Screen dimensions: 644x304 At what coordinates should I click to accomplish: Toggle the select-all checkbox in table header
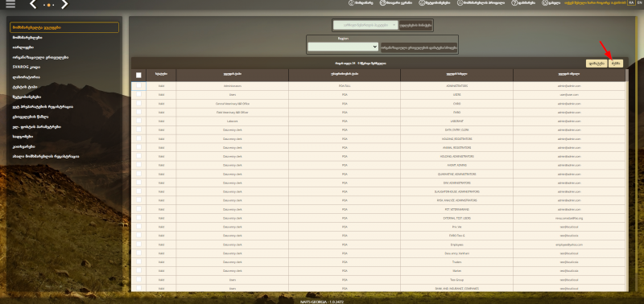(138, 75)
